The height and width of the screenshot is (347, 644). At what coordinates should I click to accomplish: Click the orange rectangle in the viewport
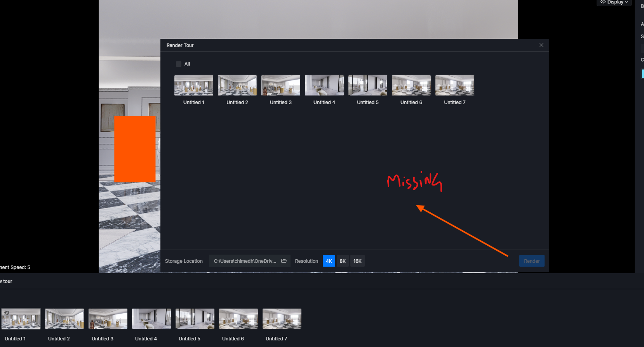(135, 149)
